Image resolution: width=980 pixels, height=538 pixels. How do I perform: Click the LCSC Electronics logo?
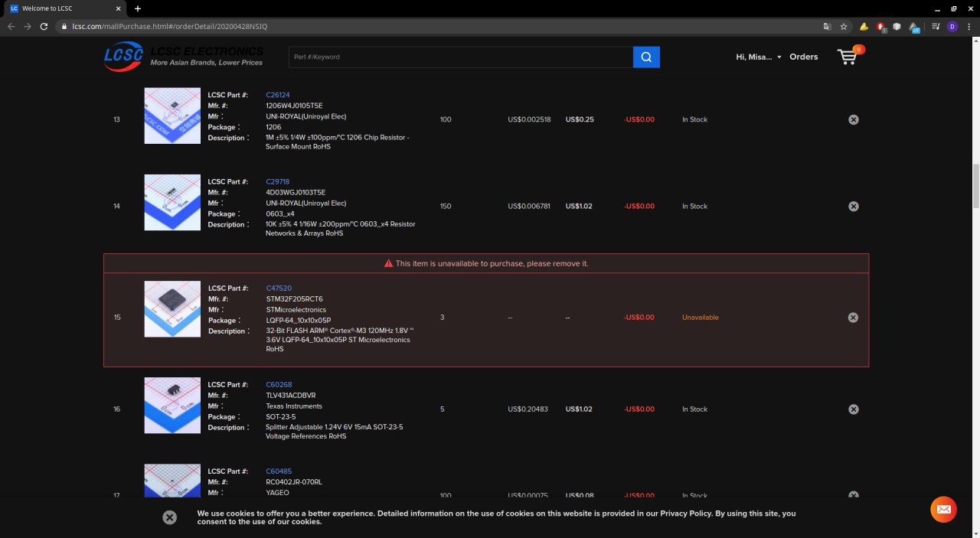click(x=184, y=57)
